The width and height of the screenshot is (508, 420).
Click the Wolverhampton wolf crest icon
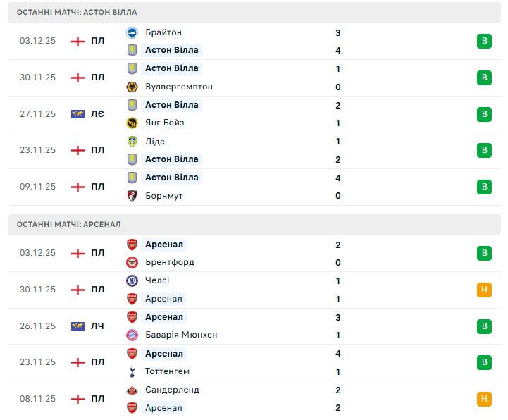click(132, 87)
